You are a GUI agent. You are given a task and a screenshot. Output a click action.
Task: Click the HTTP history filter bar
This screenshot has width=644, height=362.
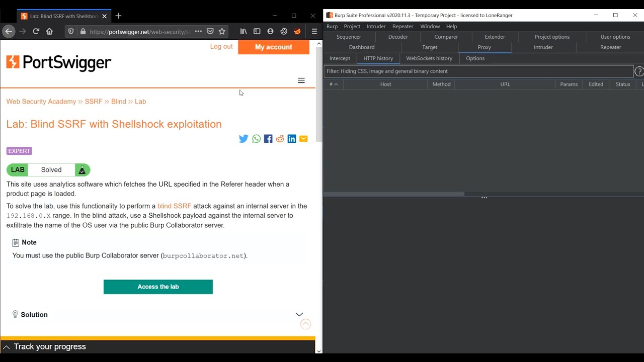coord(478,71)
